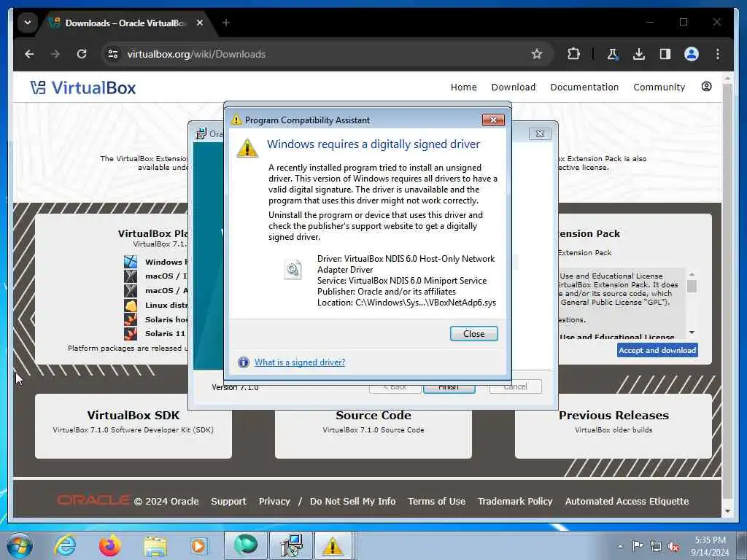747x560 pixels.
Task: Click the Solaris 11 platform icon
Action: pyautogui.click(x=131, y=333)
